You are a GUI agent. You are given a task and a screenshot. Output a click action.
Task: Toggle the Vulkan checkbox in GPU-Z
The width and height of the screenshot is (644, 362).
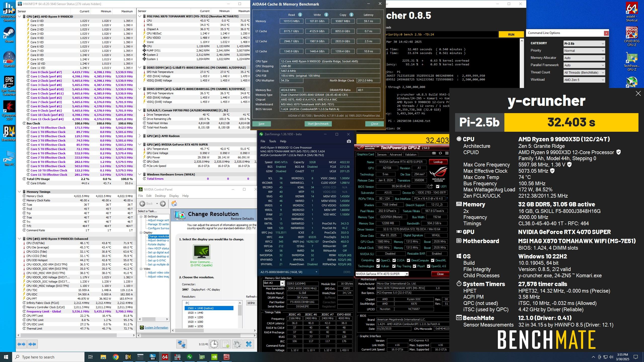click(378, 266)
